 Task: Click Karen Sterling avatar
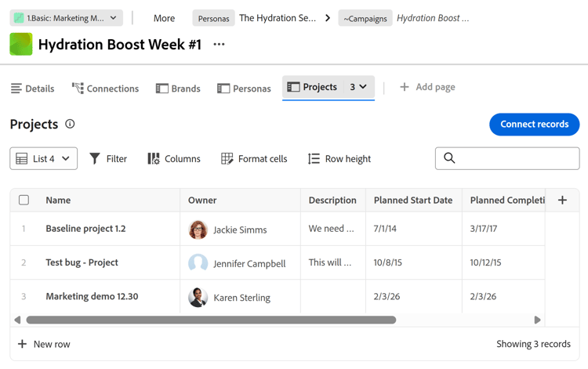[198, 298]
